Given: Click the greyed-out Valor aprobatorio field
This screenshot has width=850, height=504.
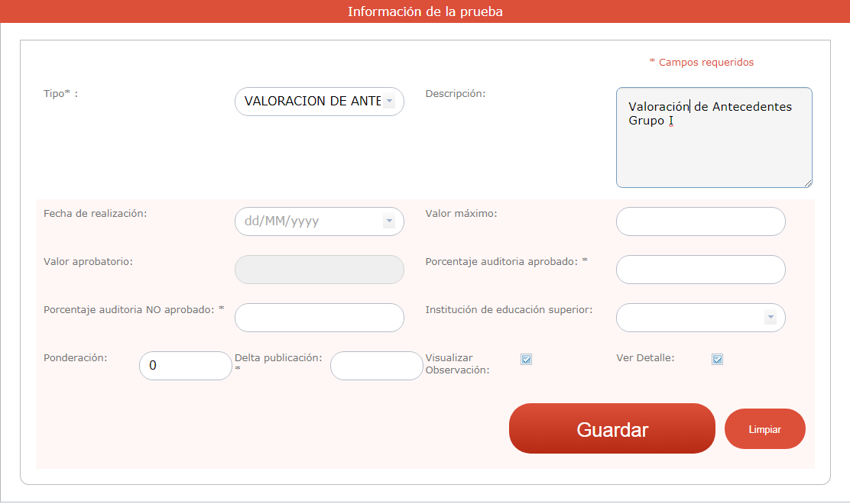Looking at the screenshot, I should tap(319, 270).
